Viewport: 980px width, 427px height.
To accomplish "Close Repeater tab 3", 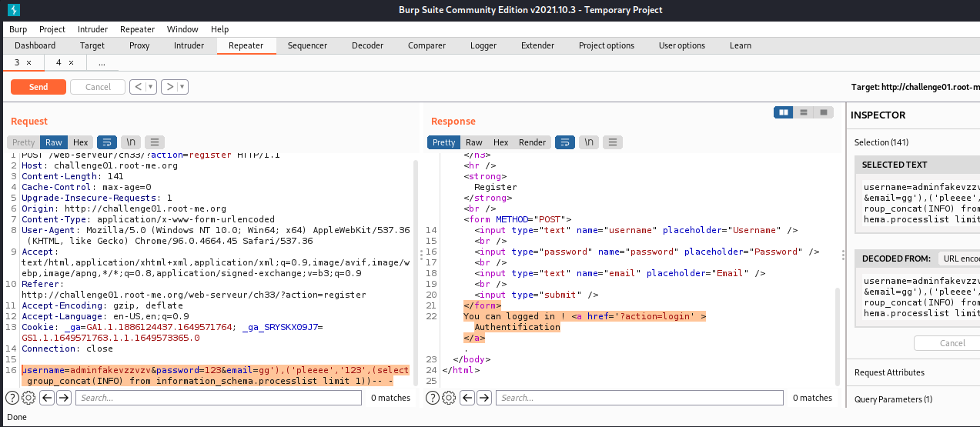I will click(x=29, y=62).
